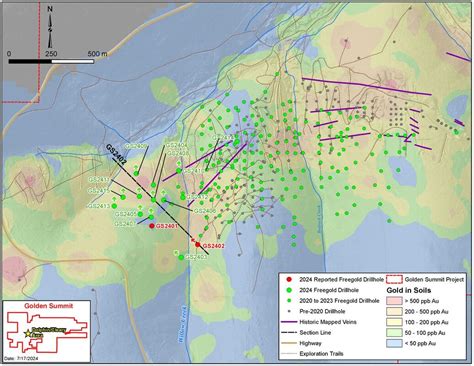Click the red dot legend symbol for reported drillholes
The height and width of the screenshot is (366, 474).
click(x=289, y=279)
